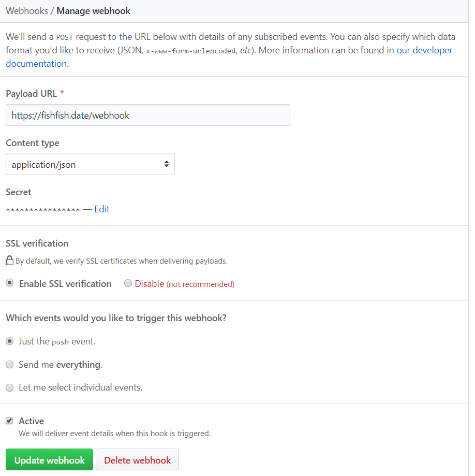Click the Content type label
Screen dimensions: 475x476
33,143
